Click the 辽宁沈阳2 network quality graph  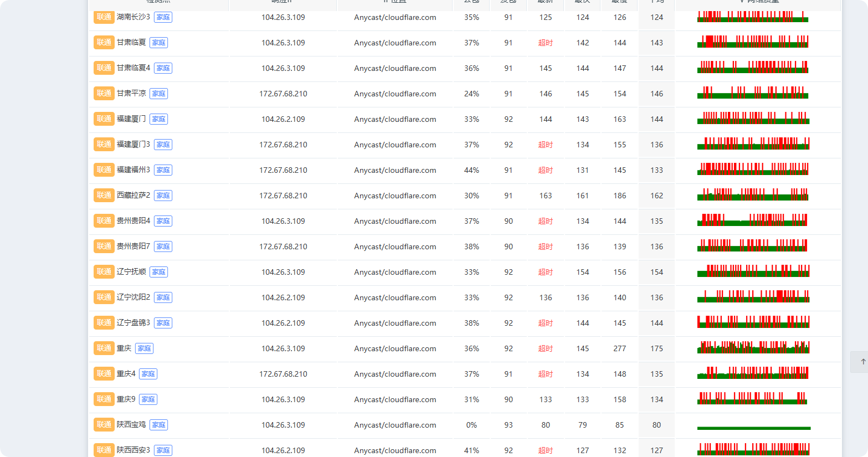click(753, 296)
